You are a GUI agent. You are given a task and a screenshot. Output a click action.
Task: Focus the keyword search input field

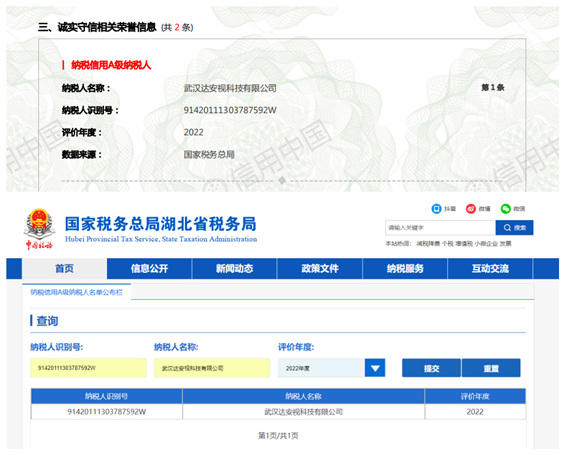point(440,228)
